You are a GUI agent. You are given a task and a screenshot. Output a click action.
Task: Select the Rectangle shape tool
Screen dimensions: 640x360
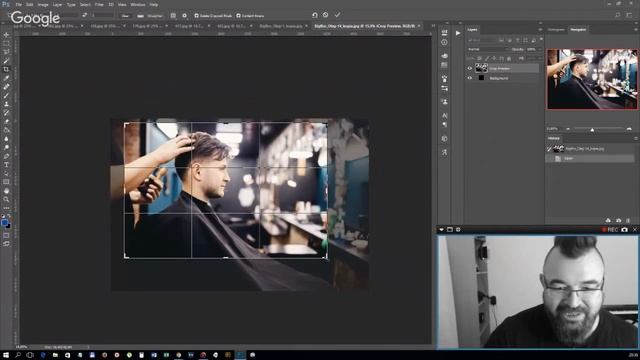(6, 182)
